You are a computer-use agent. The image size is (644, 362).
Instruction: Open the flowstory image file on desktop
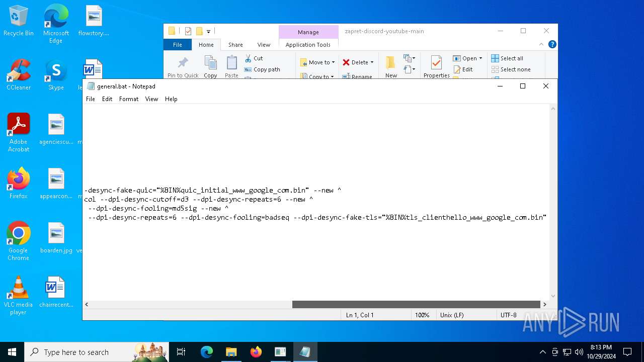[x=94, y=21]
